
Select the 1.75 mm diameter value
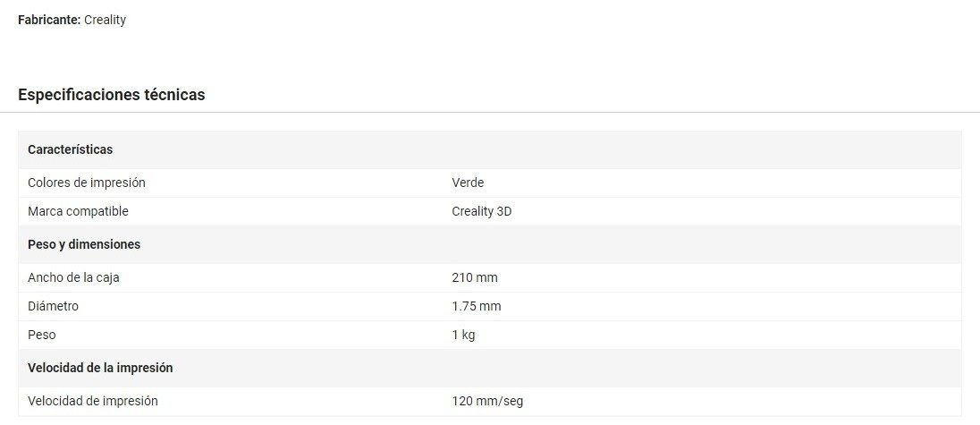coord(477,306)
